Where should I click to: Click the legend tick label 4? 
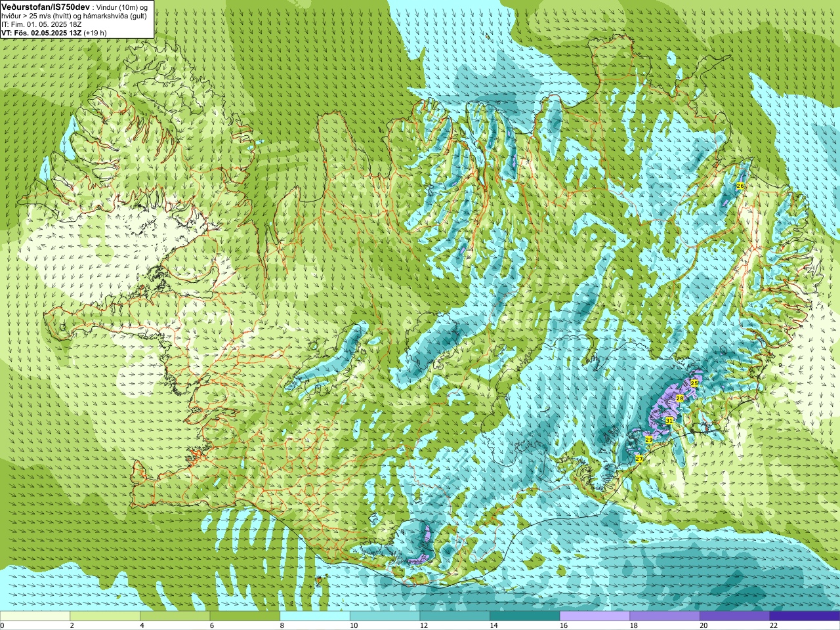142,625
